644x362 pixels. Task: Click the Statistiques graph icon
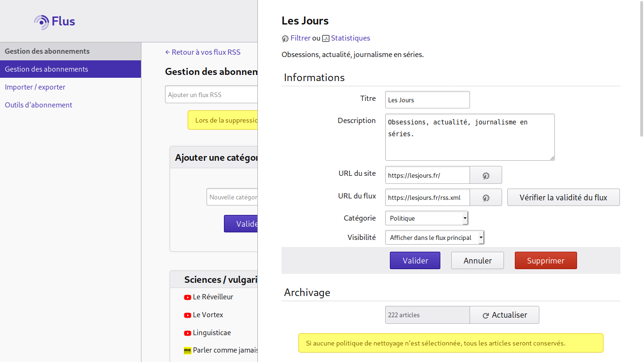(x=325, y=38)
